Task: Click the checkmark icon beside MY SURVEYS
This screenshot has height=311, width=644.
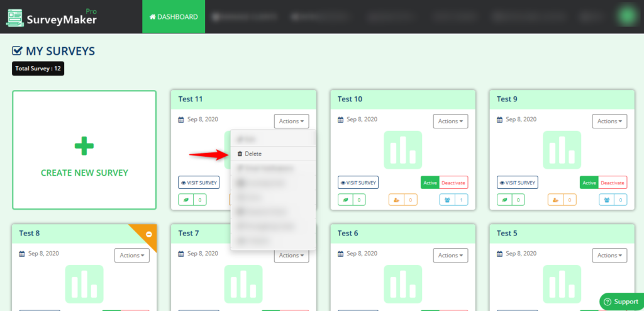Action: coord(17,51)
